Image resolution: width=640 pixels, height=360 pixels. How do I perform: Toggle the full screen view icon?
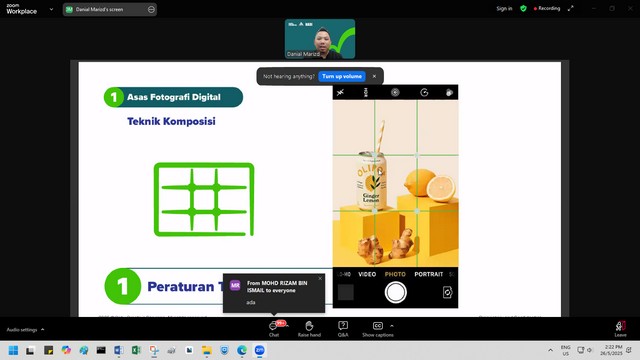(x=571, y=9)
